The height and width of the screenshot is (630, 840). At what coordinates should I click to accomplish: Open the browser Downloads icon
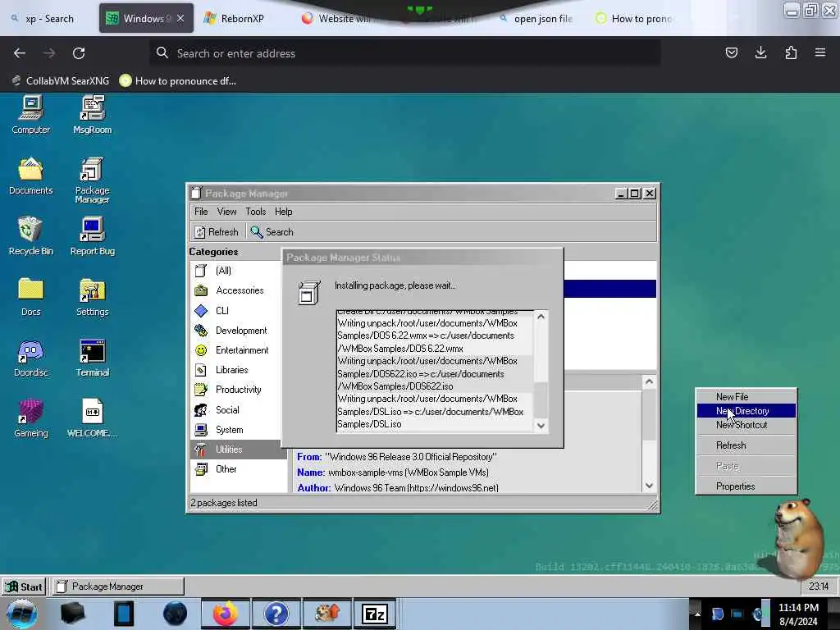pos(760,52)
